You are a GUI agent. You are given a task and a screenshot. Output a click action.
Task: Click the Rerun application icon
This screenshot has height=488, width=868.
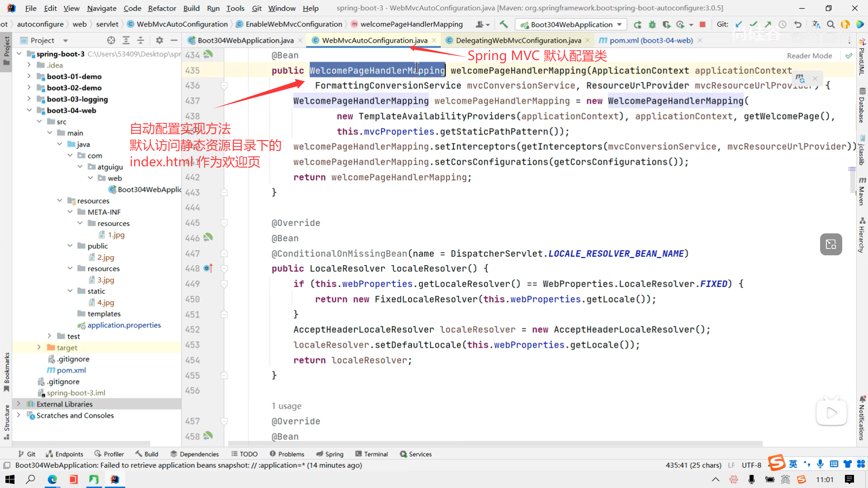pyautogui.click(x=637, y=24)
